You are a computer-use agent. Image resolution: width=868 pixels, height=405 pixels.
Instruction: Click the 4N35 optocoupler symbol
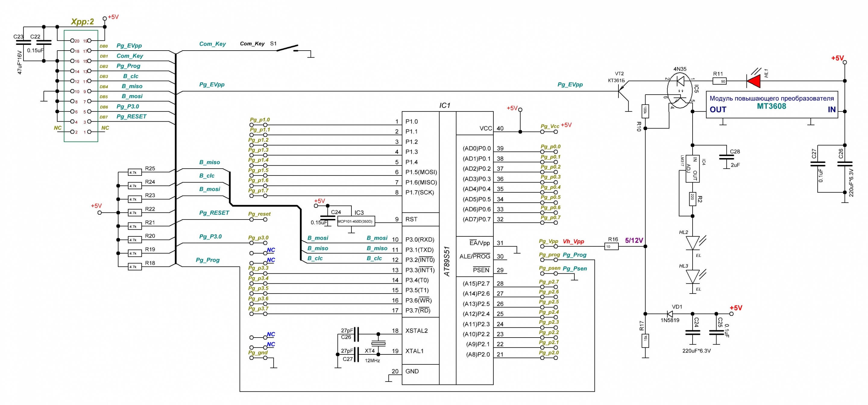coord(680,90)
